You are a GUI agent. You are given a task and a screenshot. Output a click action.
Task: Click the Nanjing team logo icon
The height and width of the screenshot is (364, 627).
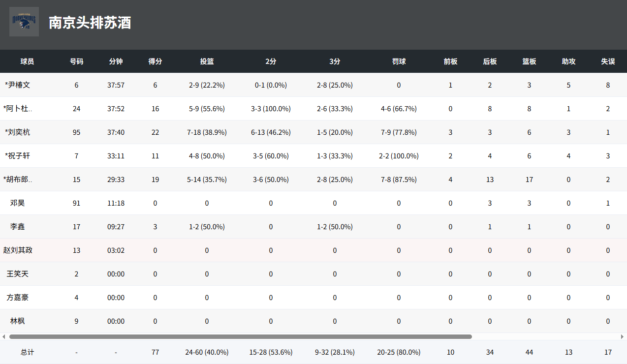pos(24,22)
